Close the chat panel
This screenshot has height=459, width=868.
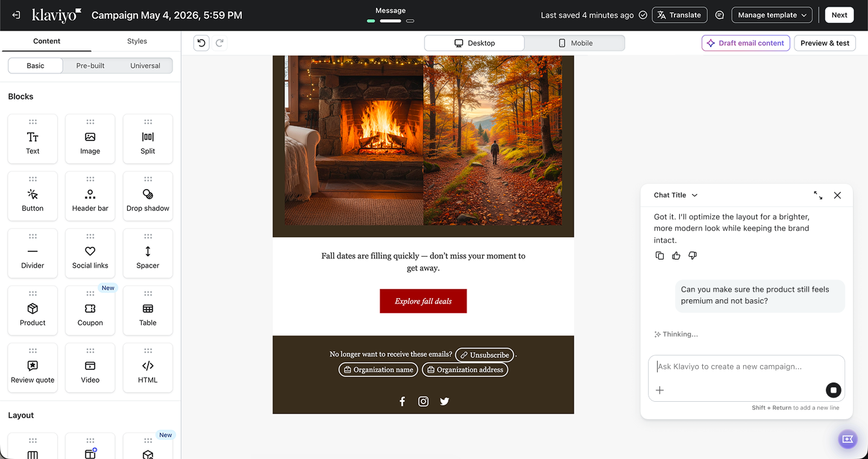[837, 195]
